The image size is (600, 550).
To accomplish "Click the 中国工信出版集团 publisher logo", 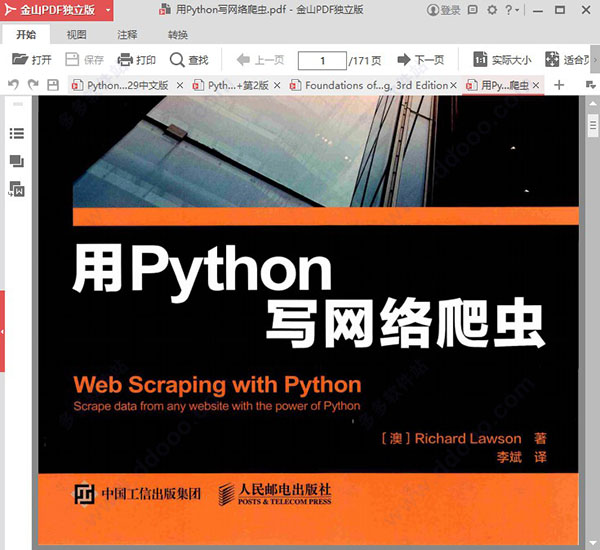I will click(137, 494).
